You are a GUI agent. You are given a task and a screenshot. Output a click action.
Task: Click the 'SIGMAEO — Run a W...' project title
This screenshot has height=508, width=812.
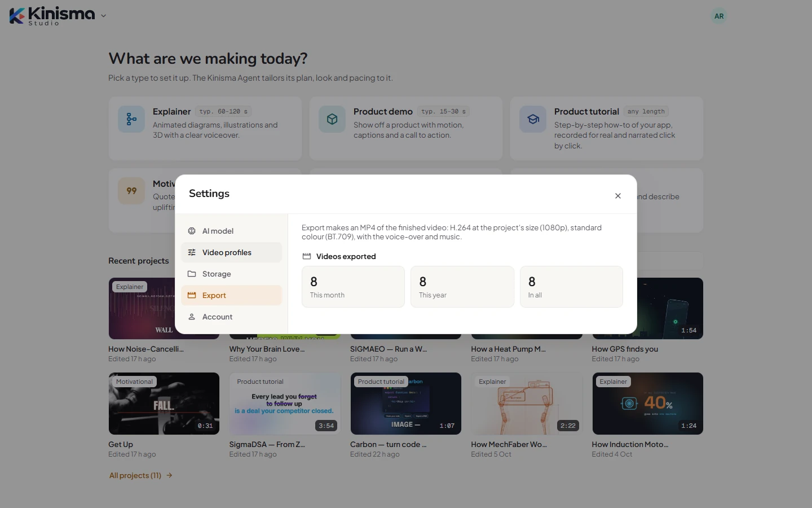click(389, 349)
